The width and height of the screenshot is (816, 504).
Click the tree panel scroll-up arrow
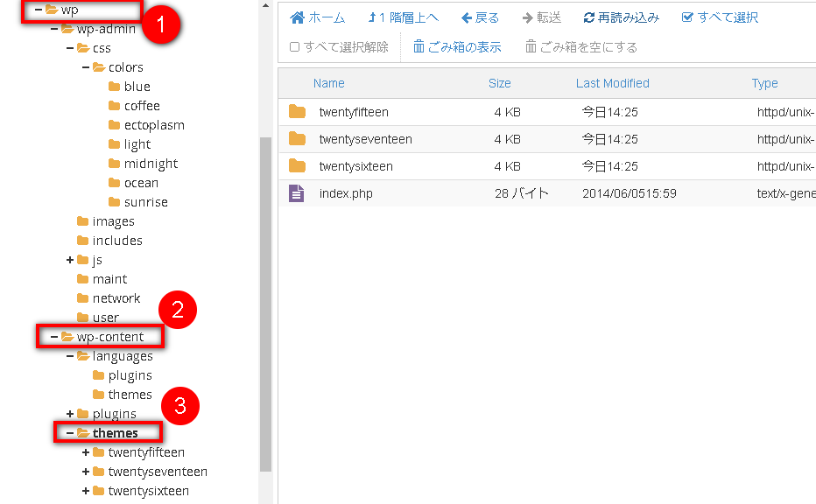(x=266, y=6)
